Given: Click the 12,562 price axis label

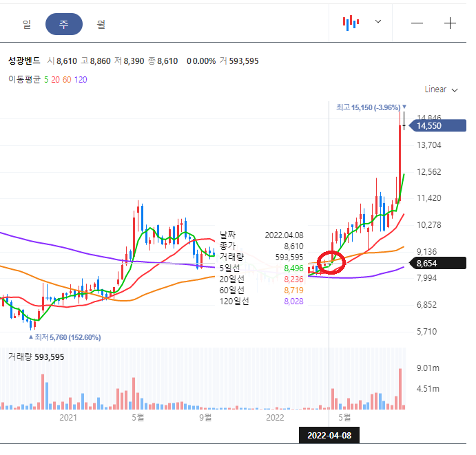Looking at the screenshot, I should [428, 172].
